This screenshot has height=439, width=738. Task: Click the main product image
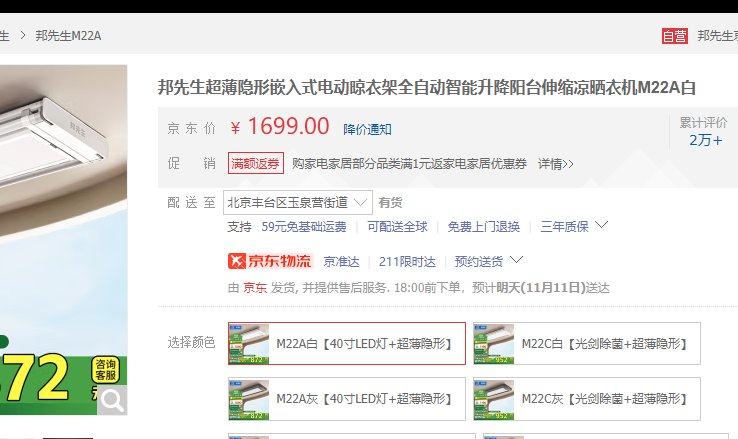point(64,240)
